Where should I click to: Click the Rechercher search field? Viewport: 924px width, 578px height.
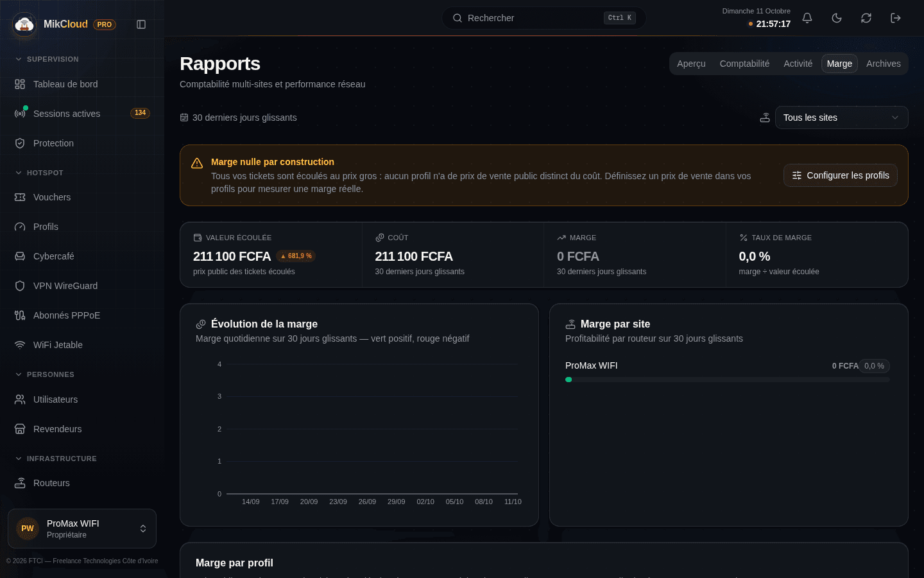point(543,18)
